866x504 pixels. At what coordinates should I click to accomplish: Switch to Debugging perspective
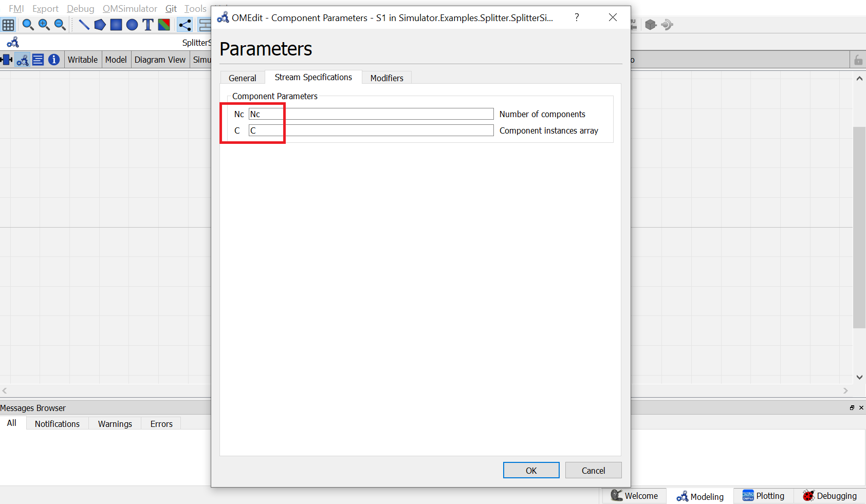(x=830, y=496)
